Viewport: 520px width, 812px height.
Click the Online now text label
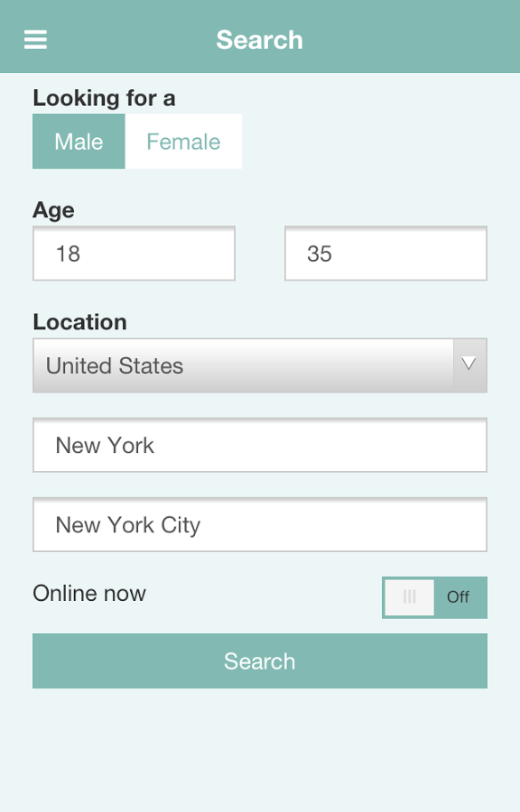click(89, 594)
